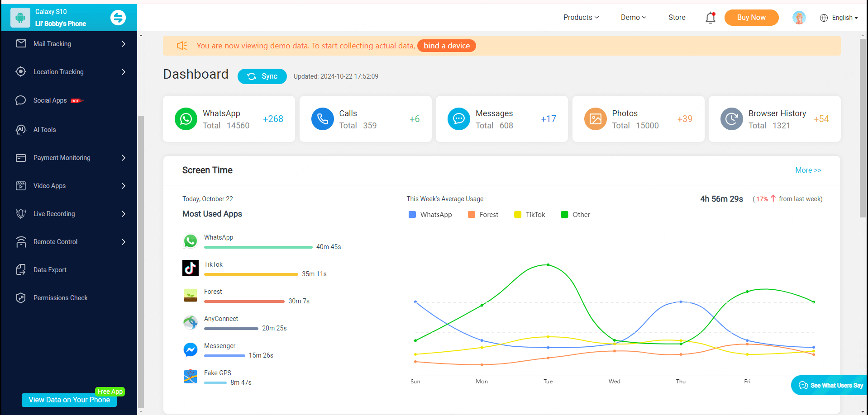This screenshot has width=868, height=415.
Task: Click Forest usage bar at 30m 7s
Action: (x=244, y=302)
